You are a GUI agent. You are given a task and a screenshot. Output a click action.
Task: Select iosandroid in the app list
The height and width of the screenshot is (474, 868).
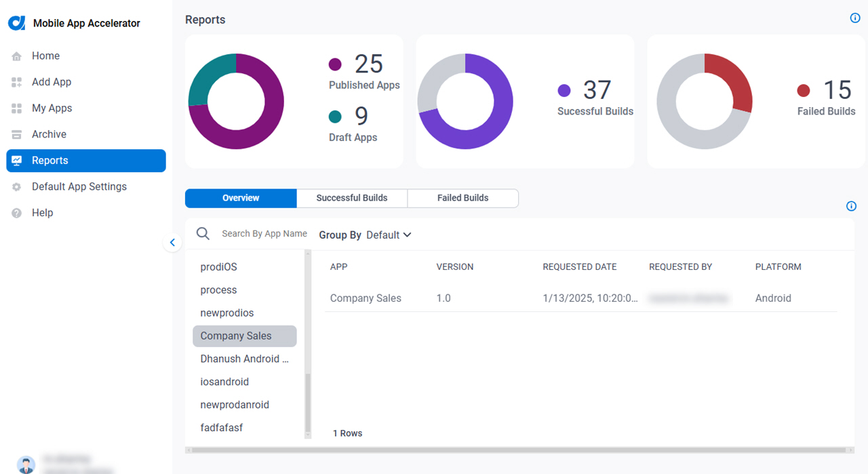pyautogui.click(x=245, y=382)
